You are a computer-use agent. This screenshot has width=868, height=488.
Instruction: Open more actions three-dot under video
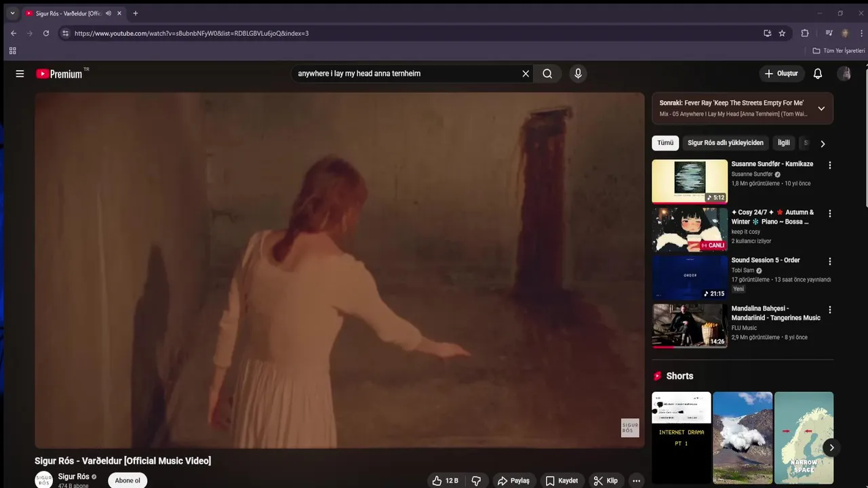[636, 481]
